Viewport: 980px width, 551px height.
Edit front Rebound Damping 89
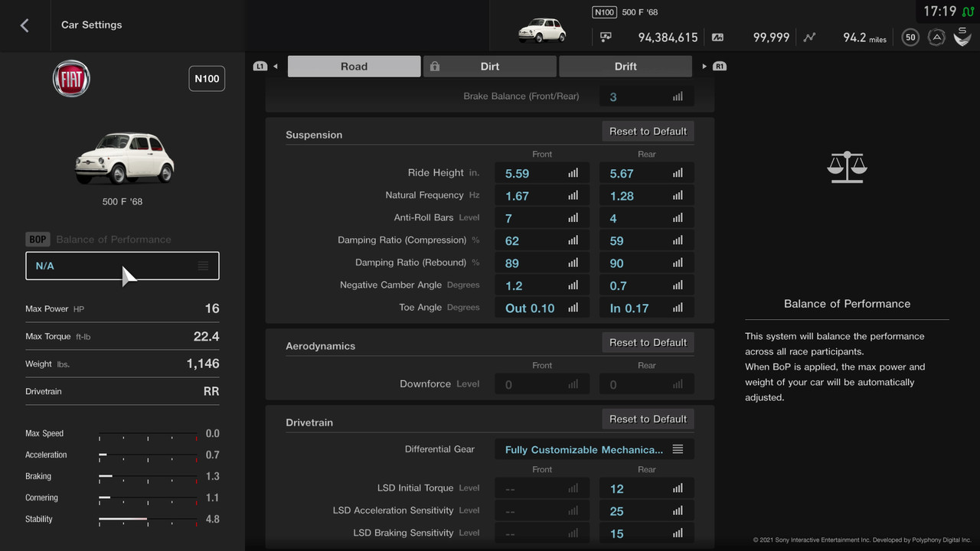pyautogui.click(x=542, y=262)
